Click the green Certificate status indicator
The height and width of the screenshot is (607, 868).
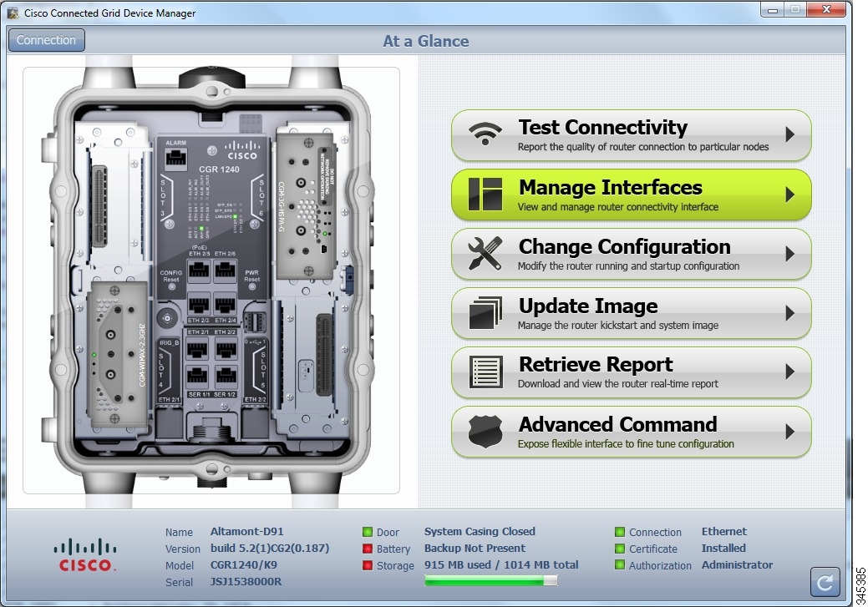[619, 549]
